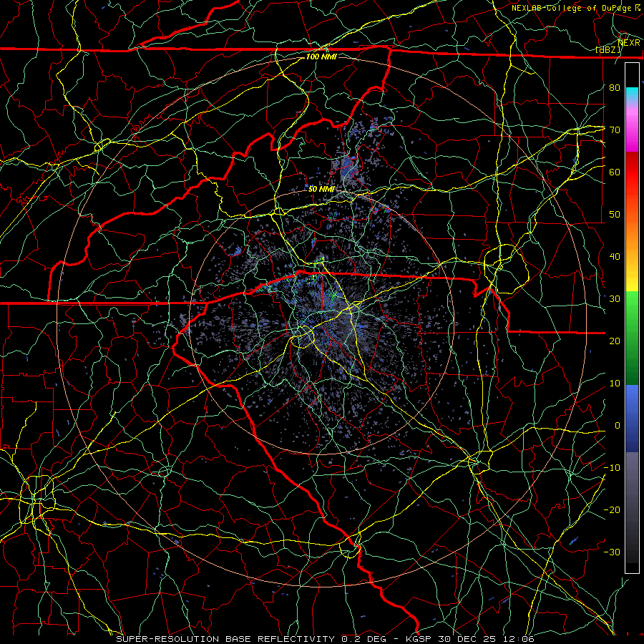Click the KGSP station identifier in the caption
The image size is (644, 644).
point(419,639)
